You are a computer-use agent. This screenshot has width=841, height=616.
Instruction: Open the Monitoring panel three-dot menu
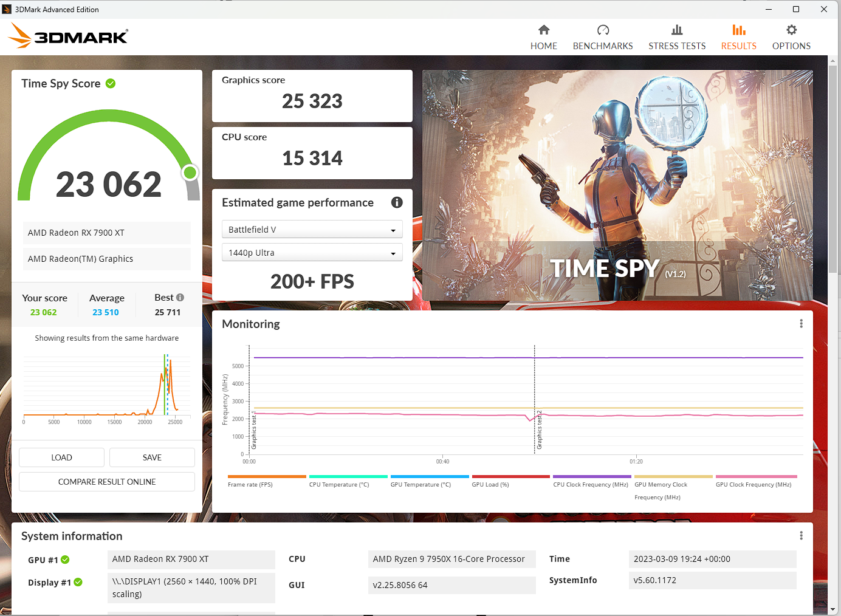click(801, 324)
